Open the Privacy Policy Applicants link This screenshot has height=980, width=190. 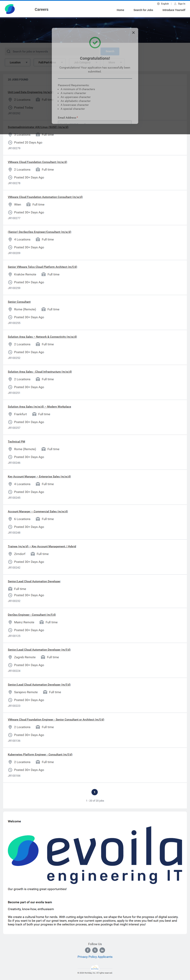pyautogui.click(x=95, y=957)
